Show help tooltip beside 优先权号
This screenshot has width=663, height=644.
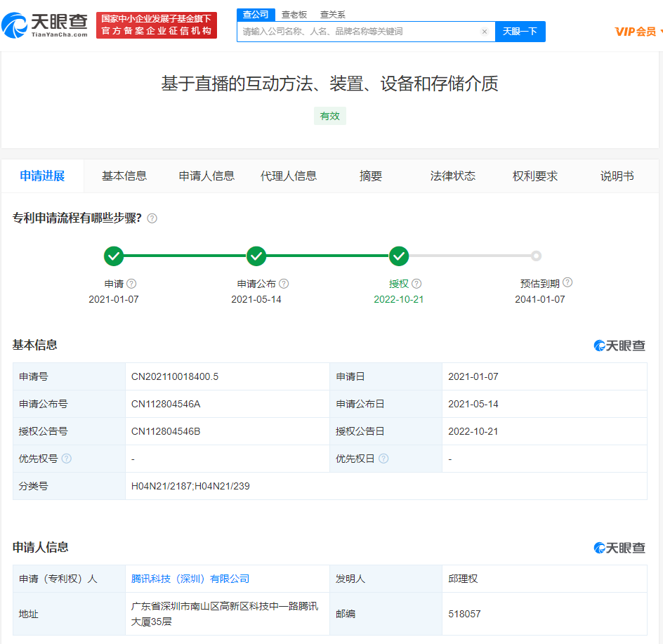pyautogui.click(x=67, y=459)
